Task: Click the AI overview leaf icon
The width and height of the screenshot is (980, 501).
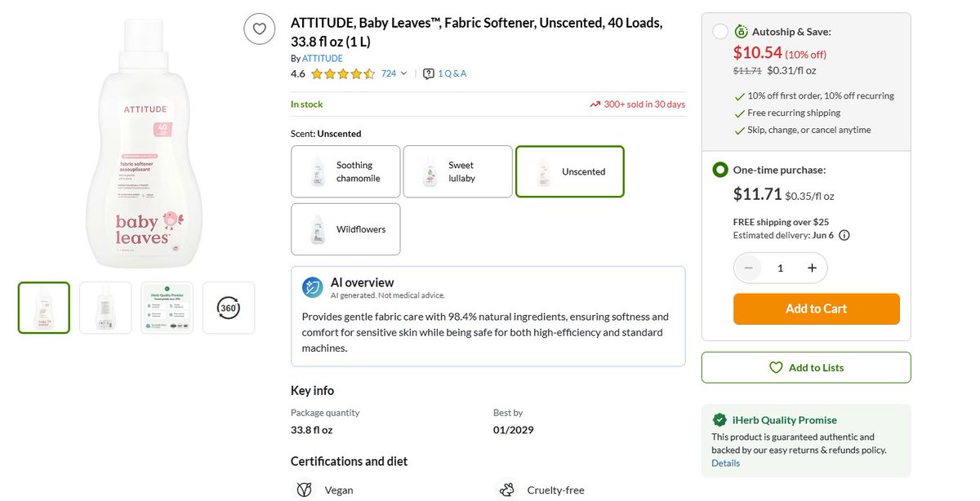Action: click(x=313, y=287)
